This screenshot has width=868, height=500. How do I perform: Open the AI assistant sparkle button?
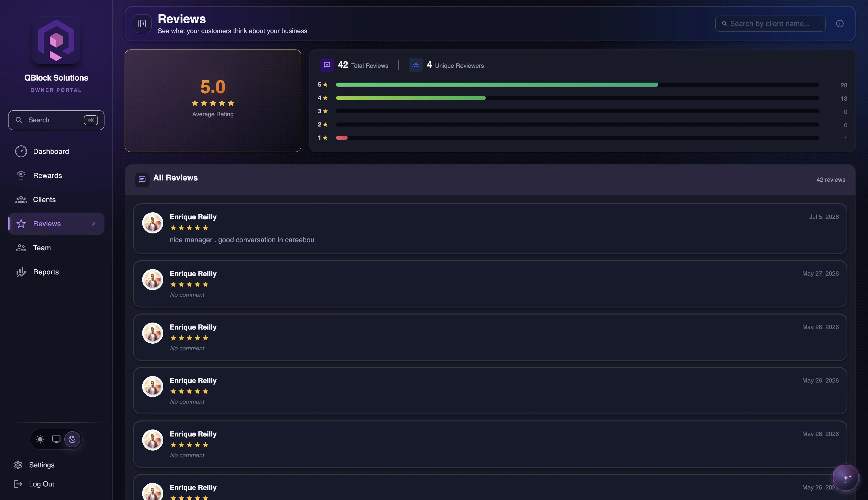[845, 478]
